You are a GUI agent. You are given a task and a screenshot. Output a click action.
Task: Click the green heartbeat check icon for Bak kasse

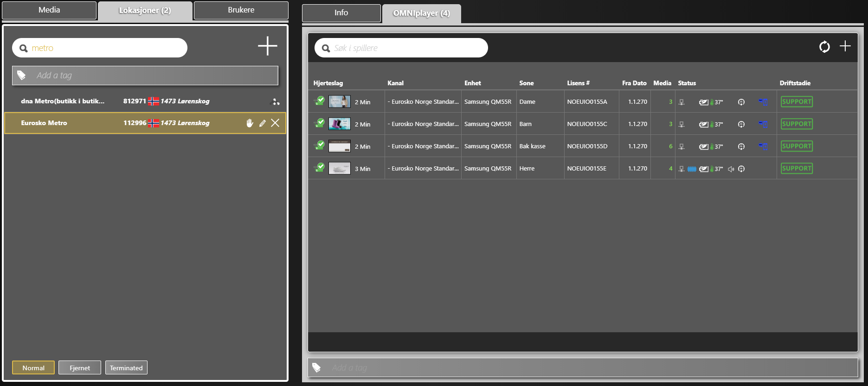tap(319, 145)
